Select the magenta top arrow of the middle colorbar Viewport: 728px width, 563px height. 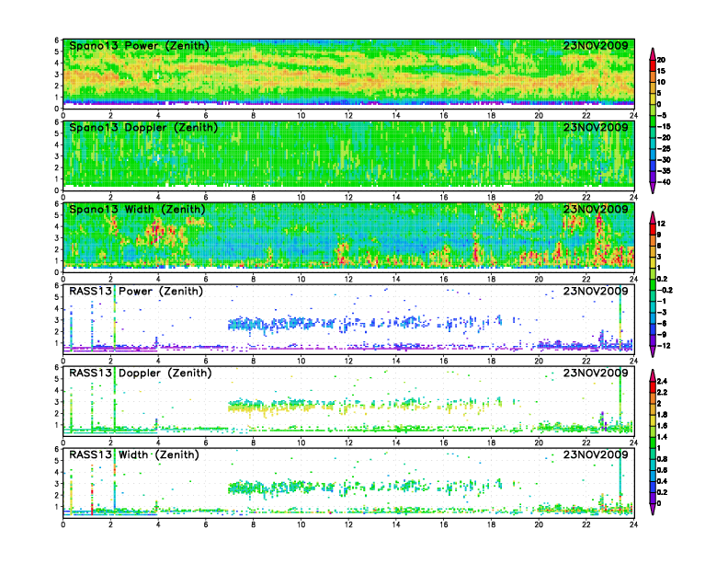653,217
